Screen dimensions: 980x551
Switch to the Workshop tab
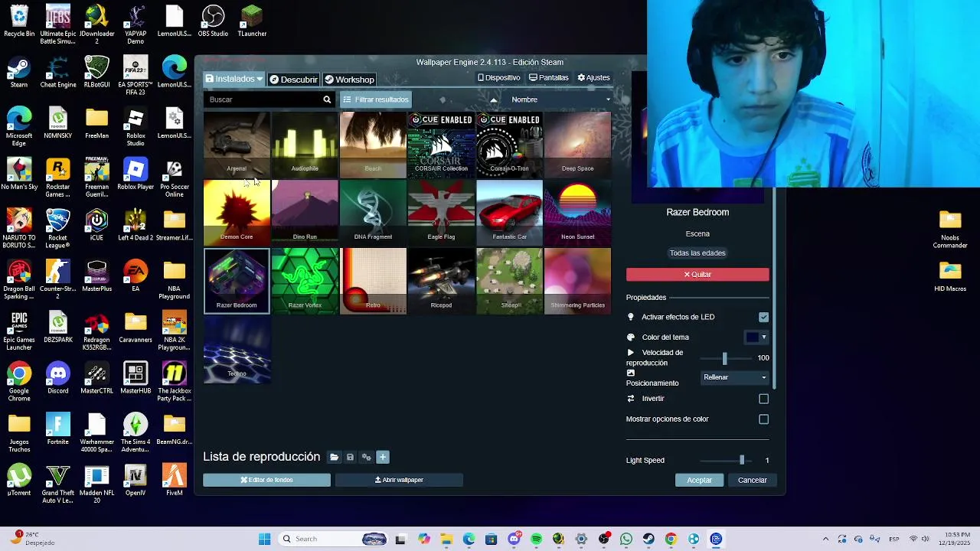pyautogui.click(x=349, y=80)
